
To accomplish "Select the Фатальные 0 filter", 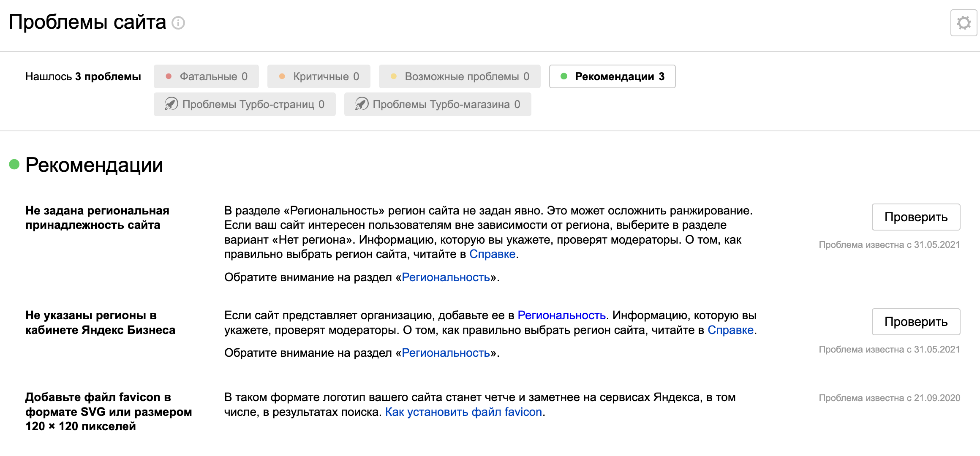I will (206, 76).
